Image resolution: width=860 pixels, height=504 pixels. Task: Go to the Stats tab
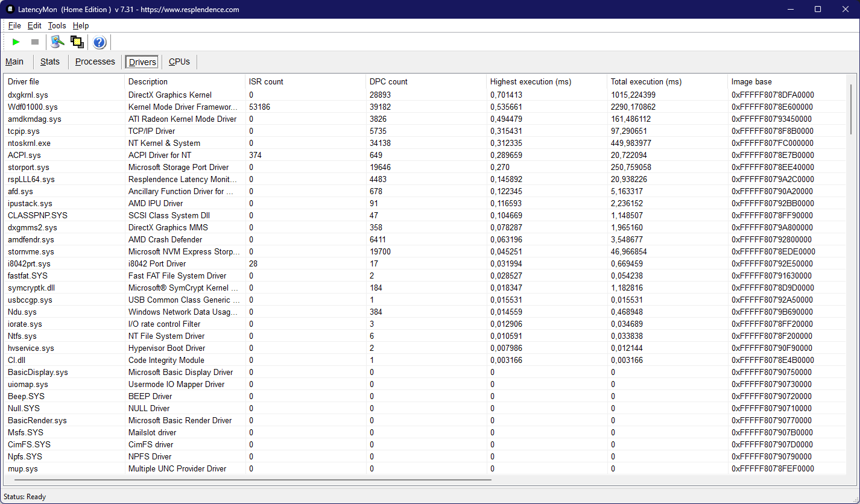(x=50, y=61)
